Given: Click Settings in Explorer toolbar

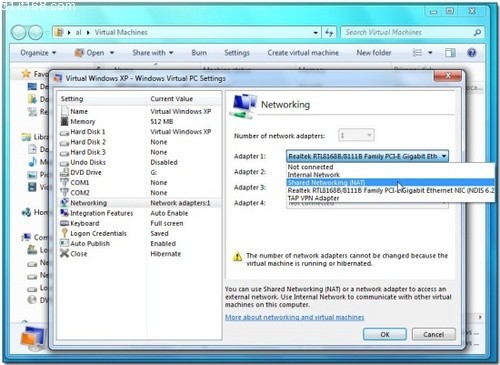Looking at the screenshot, I should click(237, 53).
